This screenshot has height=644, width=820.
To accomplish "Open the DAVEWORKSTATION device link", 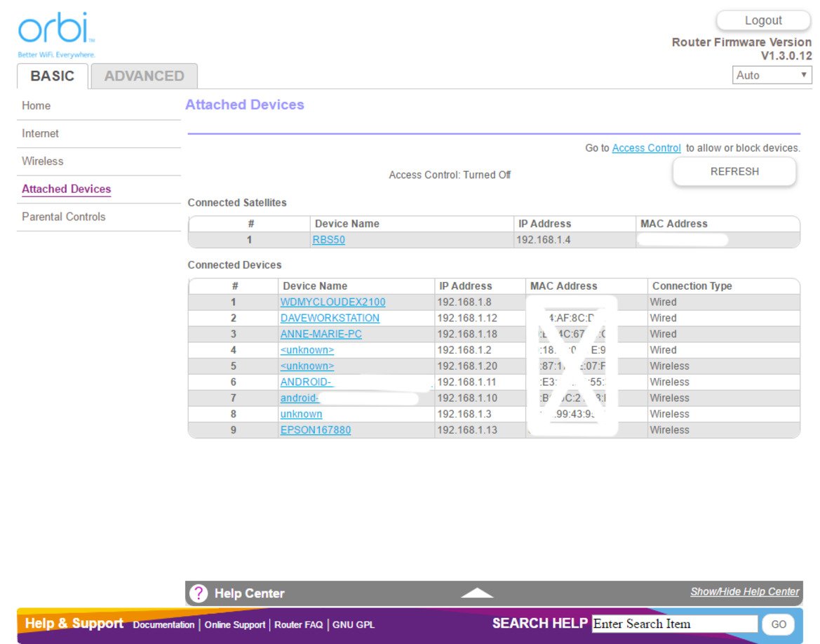I will [330, 318].
